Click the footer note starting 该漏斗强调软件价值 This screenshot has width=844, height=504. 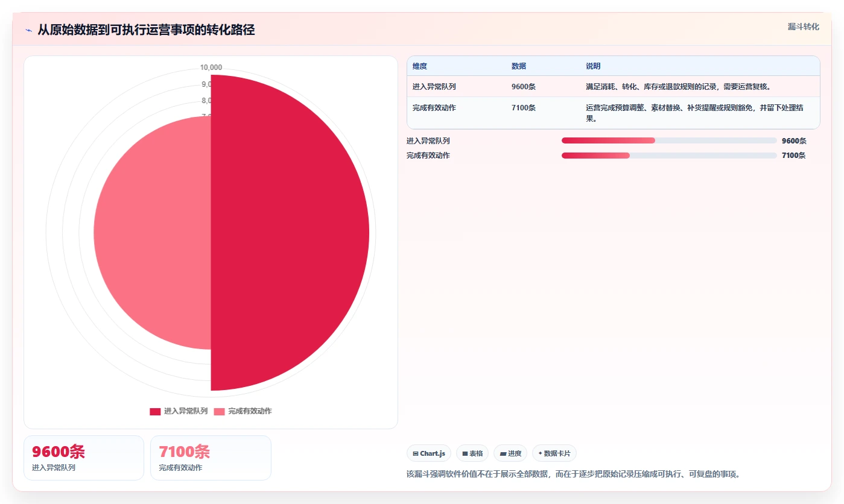point(573,474)
